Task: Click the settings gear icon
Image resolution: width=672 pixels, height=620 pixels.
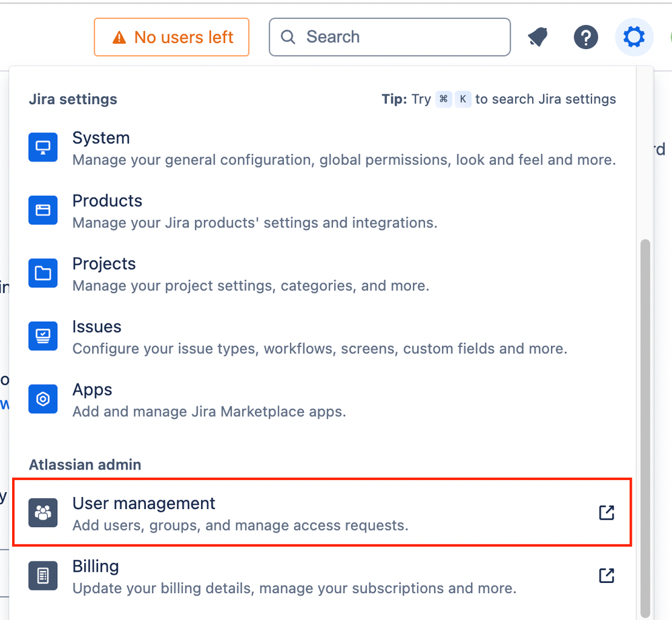Action: click(x=634, y=37)
